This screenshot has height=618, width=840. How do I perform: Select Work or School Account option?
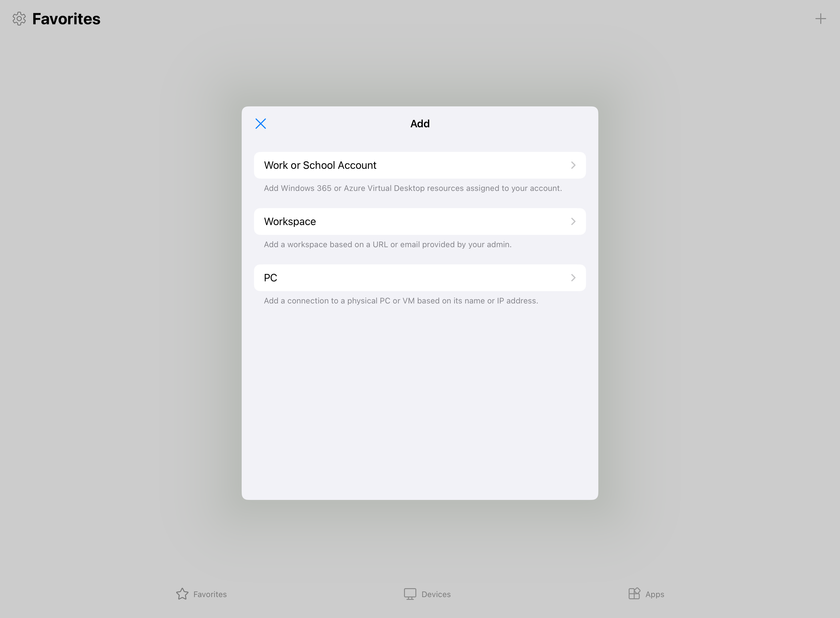pyautogui.click(x=420, y=165)
